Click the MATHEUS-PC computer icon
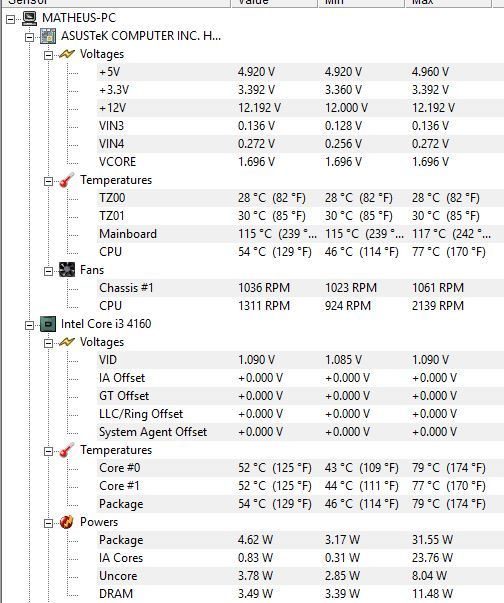The image size is (504, 603). tap(30, 18)
